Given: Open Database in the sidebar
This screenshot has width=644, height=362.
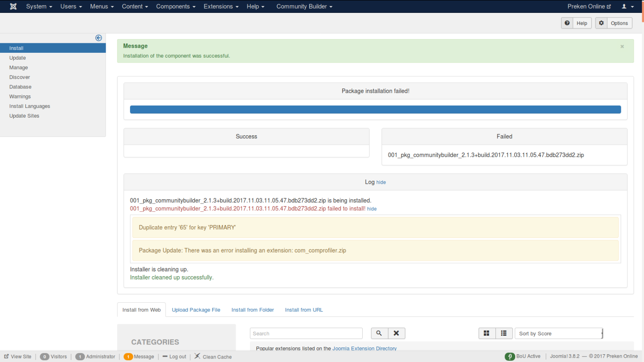Looking at the screenshot, I should pos(20,87).
